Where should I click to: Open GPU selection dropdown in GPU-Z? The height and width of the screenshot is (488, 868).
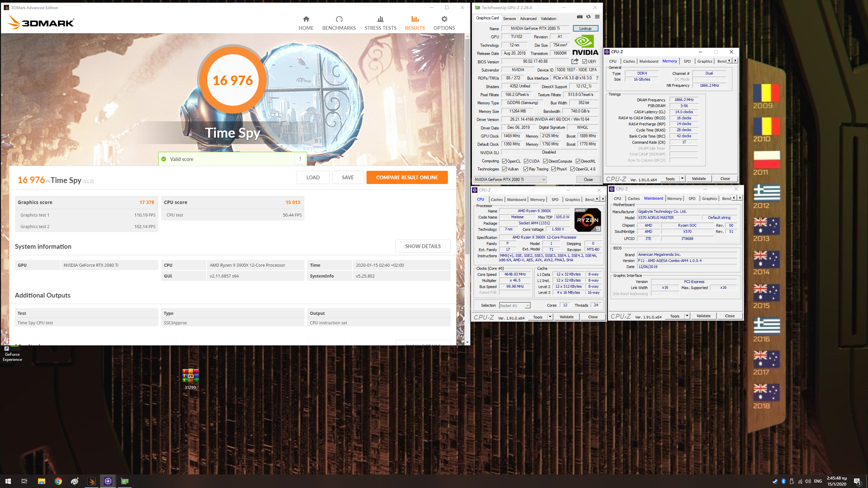click(510, 180)
